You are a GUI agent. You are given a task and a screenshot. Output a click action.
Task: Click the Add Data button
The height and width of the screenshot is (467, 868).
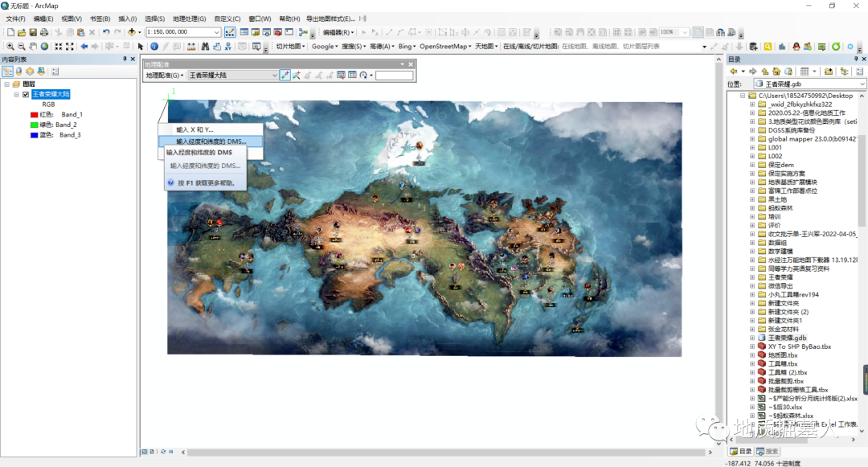[x=132, y=32]
